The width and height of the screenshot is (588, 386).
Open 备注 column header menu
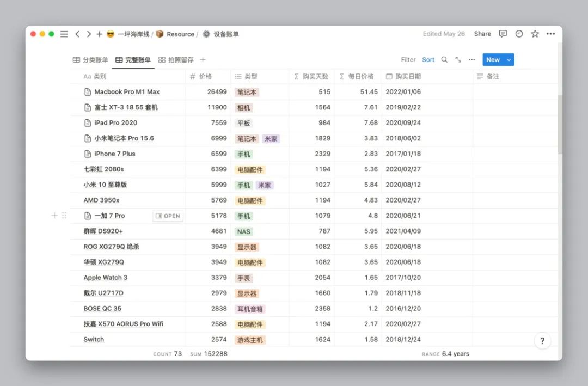coord(515,77)
